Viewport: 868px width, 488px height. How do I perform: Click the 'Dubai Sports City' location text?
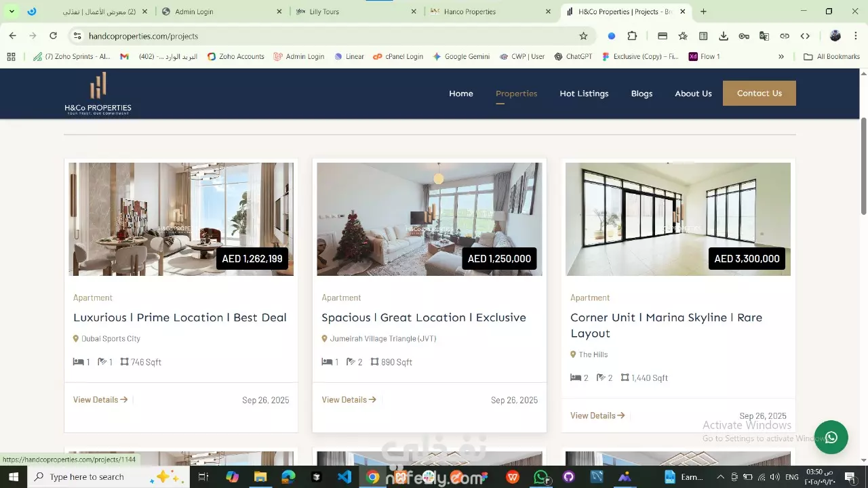tap(111, 338)
